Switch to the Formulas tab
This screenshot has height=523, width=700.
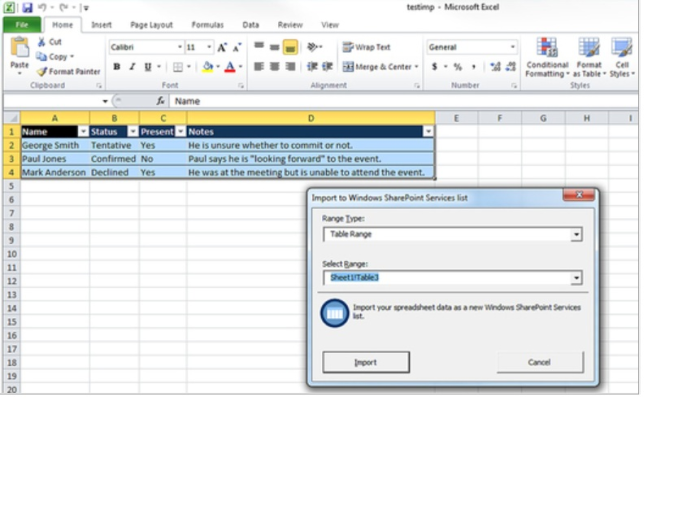pos(208,25)
